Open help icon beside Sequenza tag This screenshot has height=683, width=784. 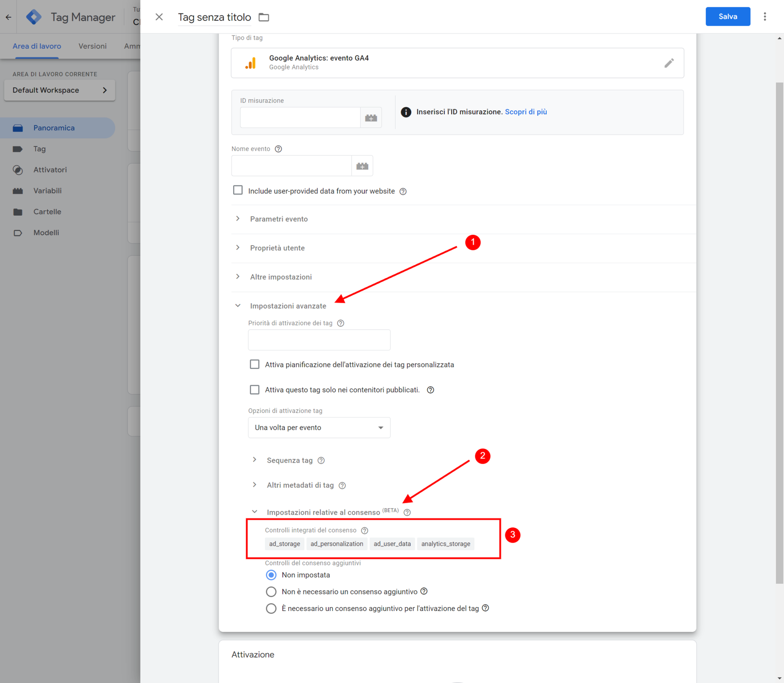[x=321, y=460]
